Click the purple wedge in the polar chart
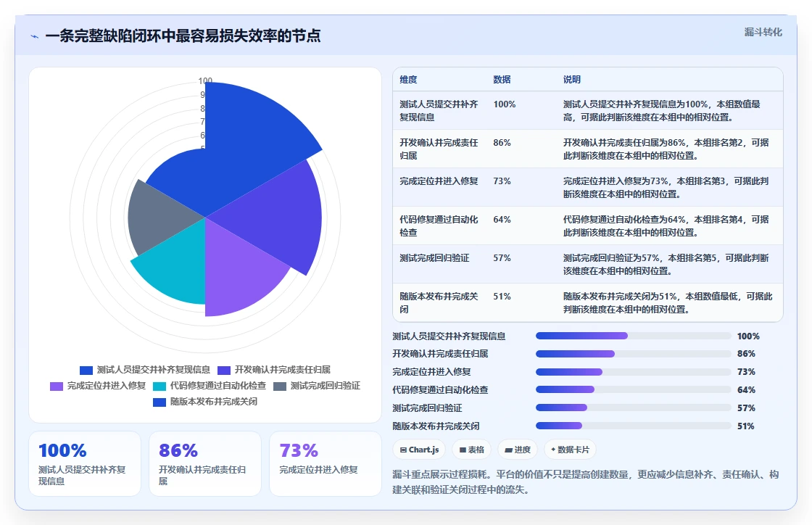The height and width of the screenshot is (525, 812). (x=239, y=274)
